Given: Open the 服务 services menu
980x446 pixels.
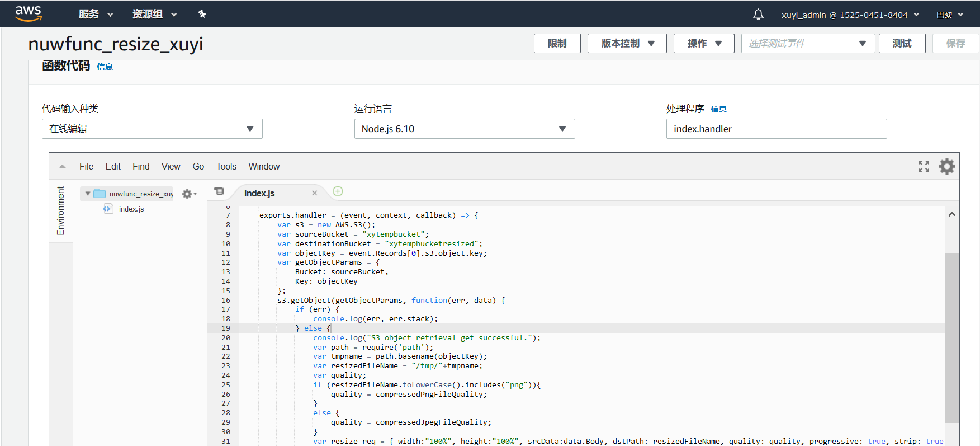Looking at the screenshot, I should [x=96, y=14].
